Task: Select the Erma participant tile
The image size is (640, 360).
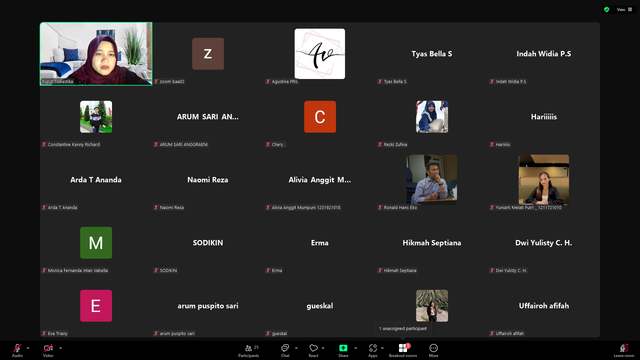Action: [320, 243]
